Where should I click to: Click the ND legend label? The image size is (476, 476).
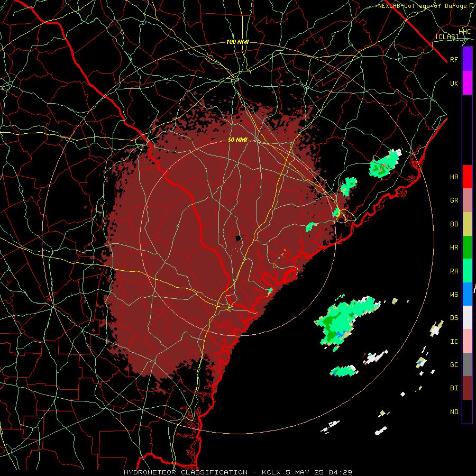tap(454, 412)
